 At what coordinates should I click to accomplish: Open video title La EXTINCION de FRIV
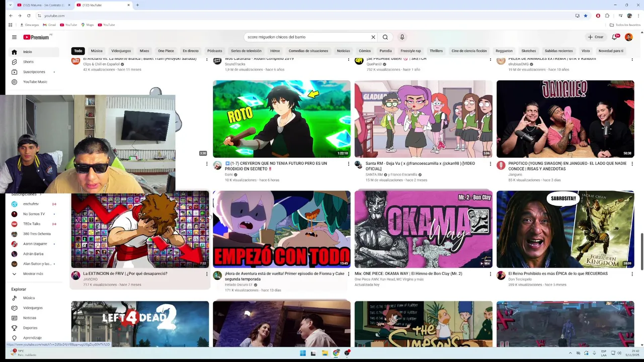[125, 274]
